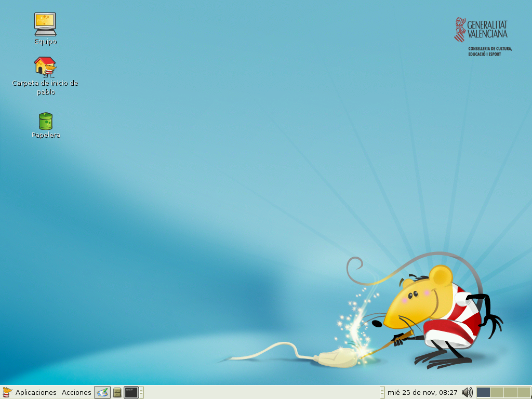Click the green Papelera trash bin icon
This screenshot has width=532, height=399.
[x=46, y=121]
